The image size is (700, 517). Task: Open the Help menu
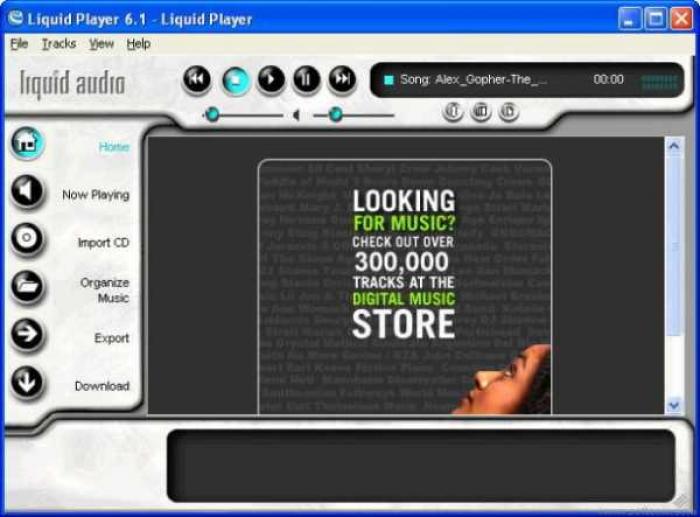click(138, 44)
